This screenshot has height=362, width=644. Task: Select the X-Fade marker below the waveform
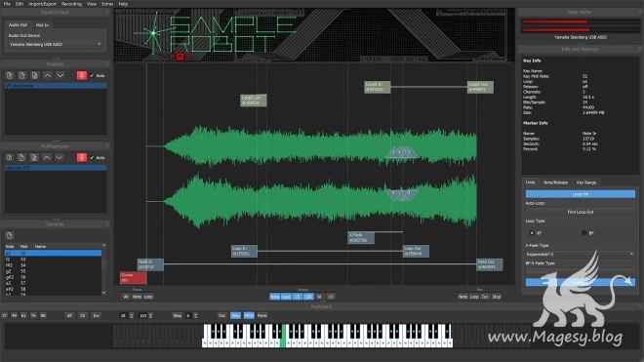coord(361,237)
